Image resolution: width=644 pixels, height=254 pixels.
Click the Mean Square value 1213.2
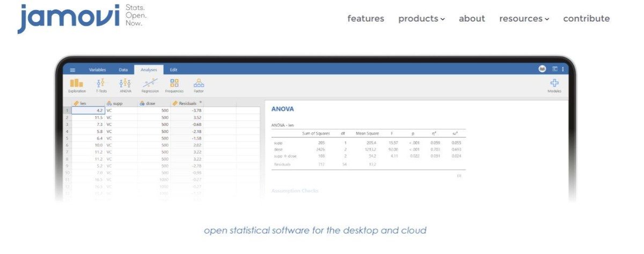click(370, 150)
